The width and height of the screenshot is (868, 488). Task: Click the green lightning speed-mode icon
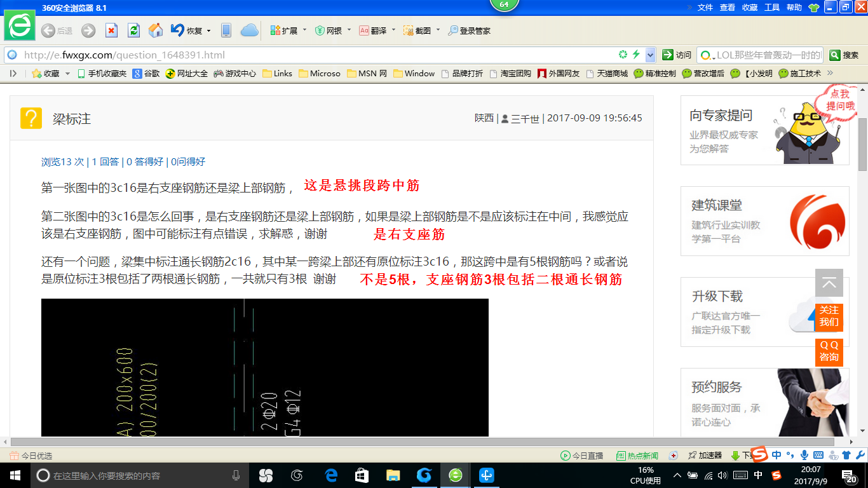tap(636, 55)
